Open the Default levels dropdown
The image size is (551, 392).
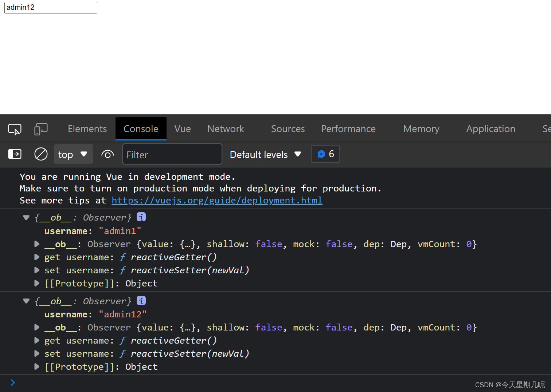[265, 154]
